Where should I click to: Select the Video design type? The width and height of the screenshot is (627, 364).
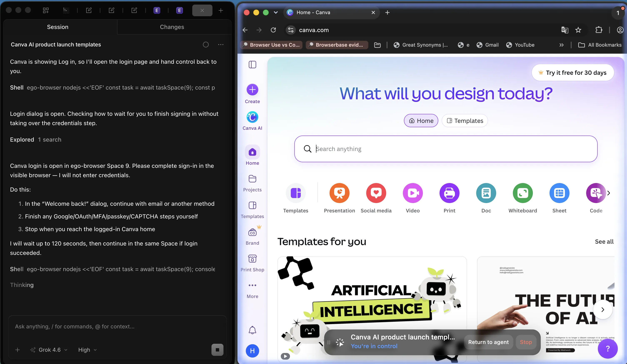point(413,193)
